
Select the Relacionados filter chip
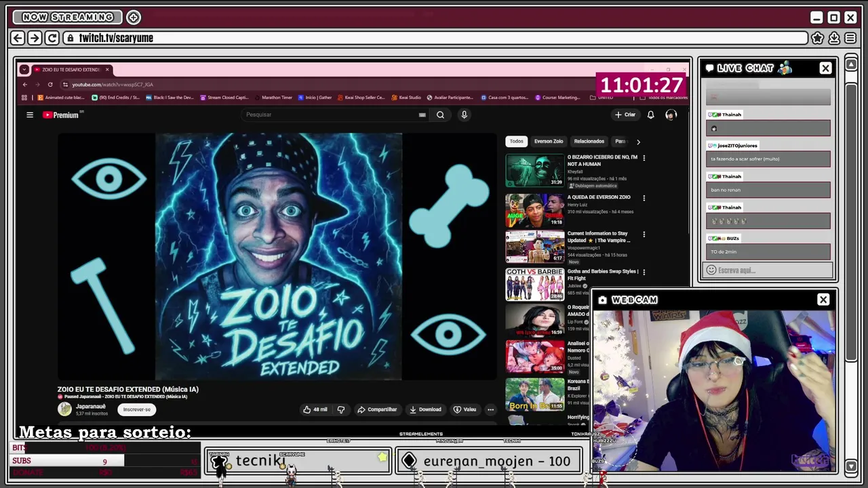(x=589, y=141)
